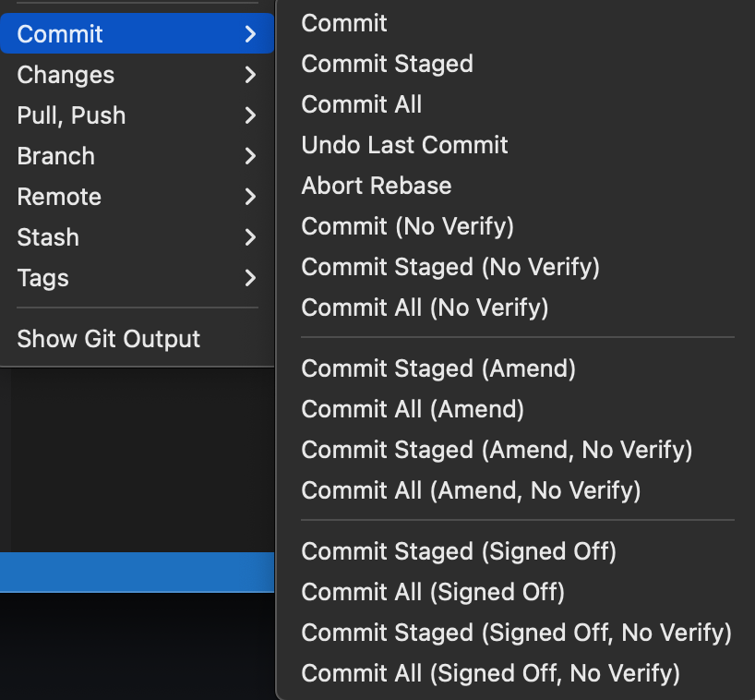Viewport: 755px width, 700px height.
Task: Select Show Git Output
Action: click(108, 339)
